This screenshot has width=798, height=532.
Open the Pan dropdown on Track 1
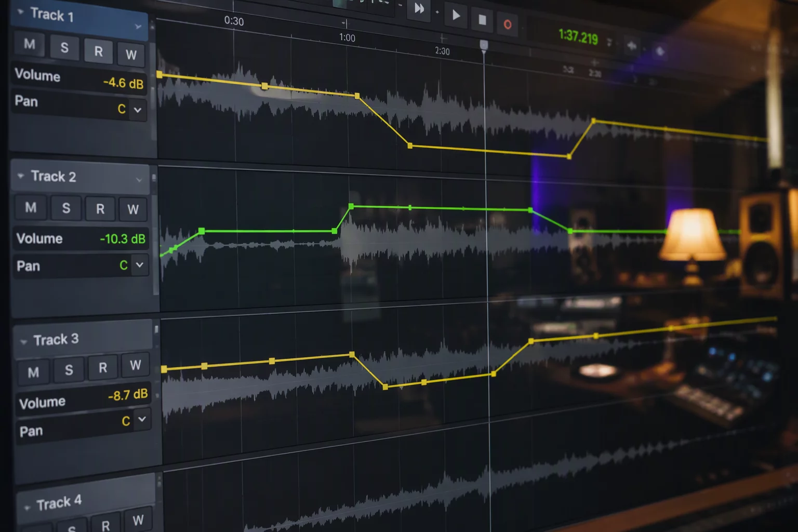click(138, 110)
